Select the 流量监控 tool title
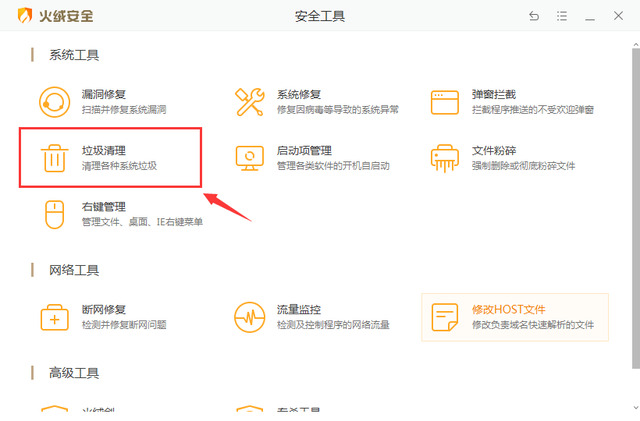Screen dimensions: 640x421 299,310
